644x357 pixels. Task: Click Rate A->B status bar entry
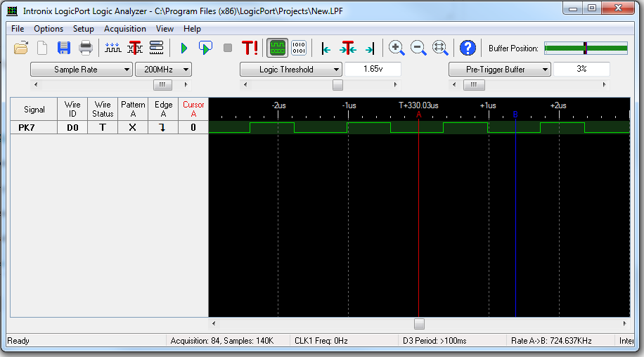(x=551, y=341)
